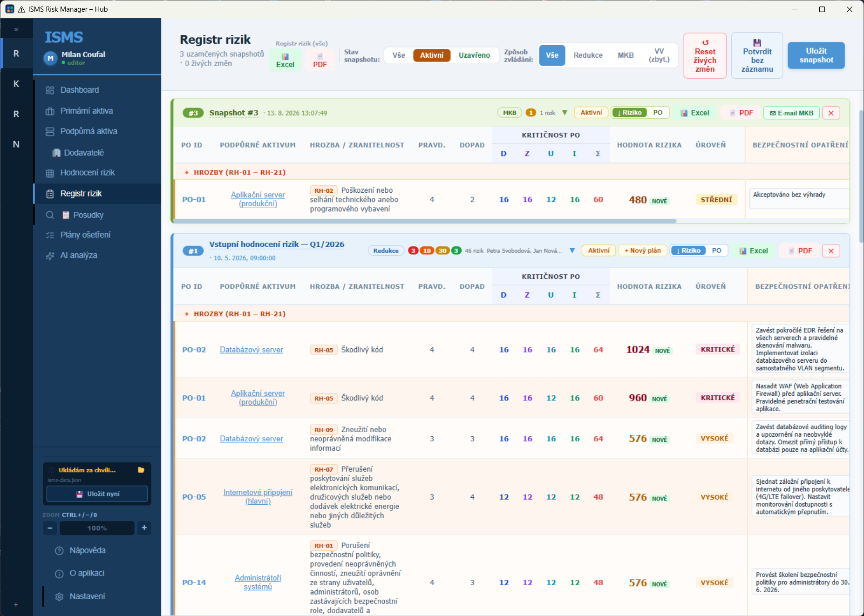Screen dimensions: 864x616
Task: Open Internetové připojení (hlavní) asset link
Action: (258, 497)
